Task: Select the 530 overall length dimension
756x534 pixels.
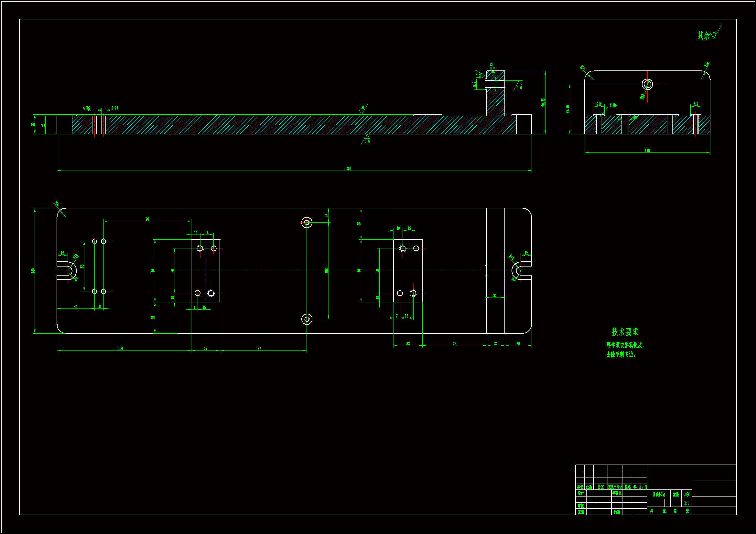Action: [348, 168]
